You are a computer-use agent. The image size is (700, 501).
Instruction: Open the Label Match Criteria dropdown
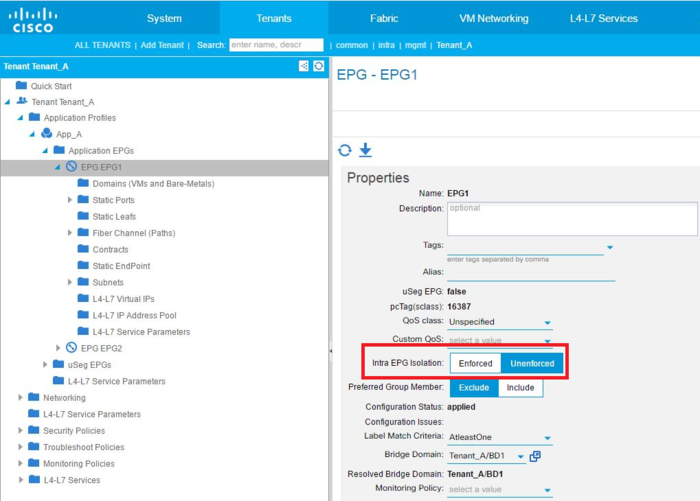tap(548, 438)
